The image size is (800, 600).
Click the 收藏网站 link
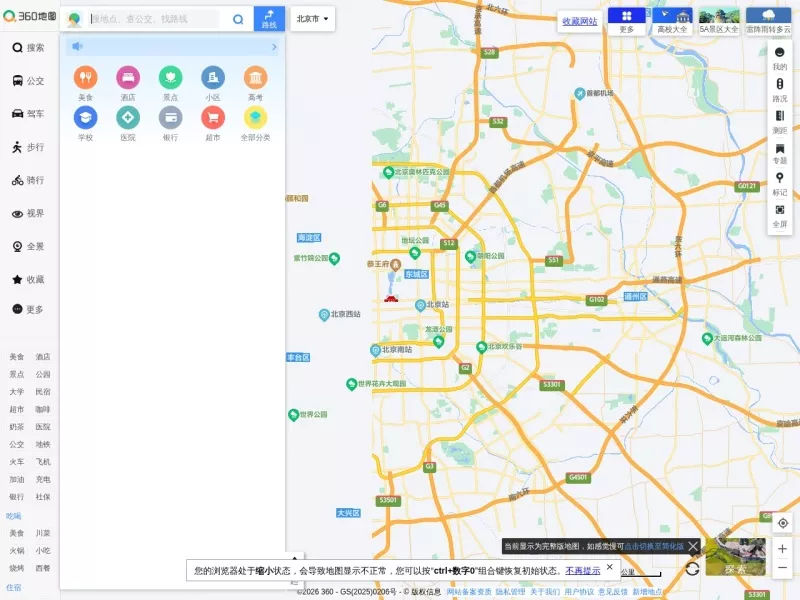click(x=580, y=21)
